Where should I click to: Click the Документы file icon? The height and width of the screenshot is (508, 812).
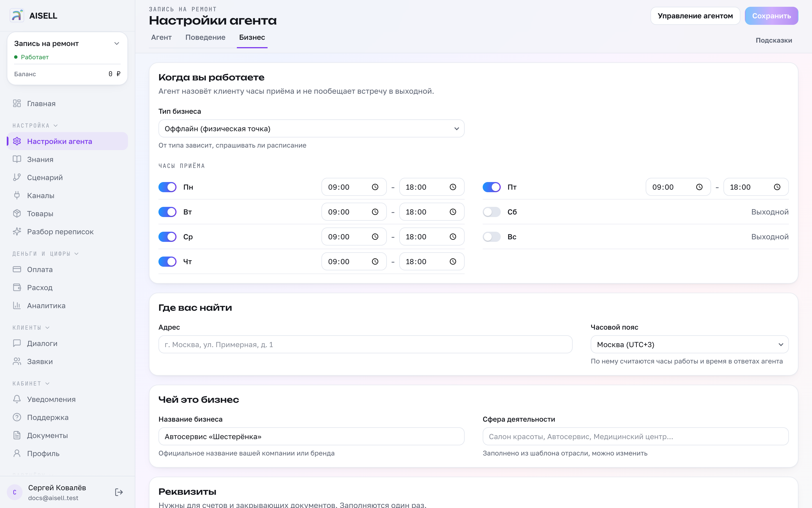coord(17,435)
